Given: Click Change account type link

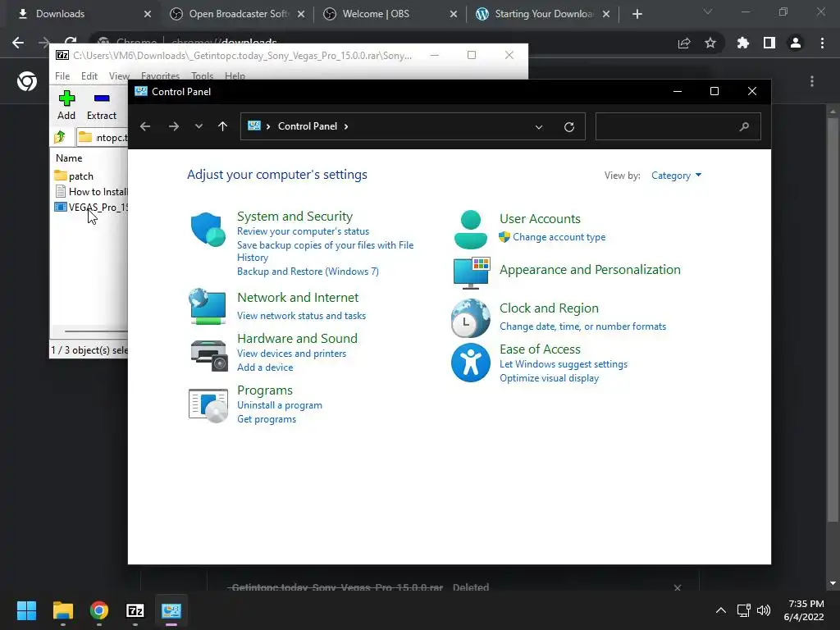Looking at the screenshot, I should [559, 237].
